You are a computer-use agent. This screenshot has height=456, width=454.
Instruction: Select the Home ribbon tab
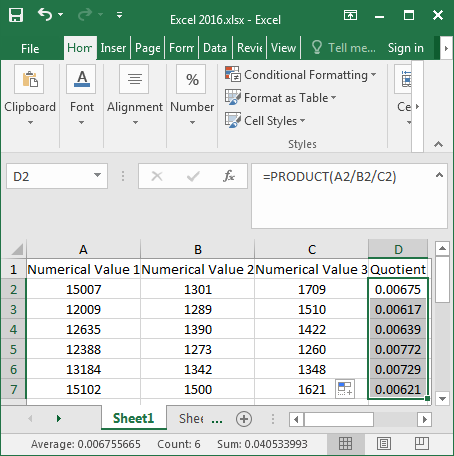[80, 48]
